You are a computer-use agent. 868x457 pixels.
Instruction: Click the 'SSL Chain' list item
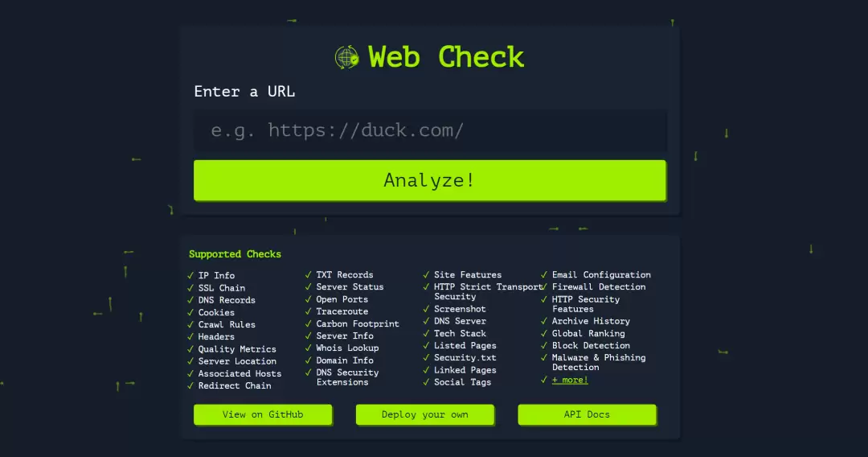[222, 288]
